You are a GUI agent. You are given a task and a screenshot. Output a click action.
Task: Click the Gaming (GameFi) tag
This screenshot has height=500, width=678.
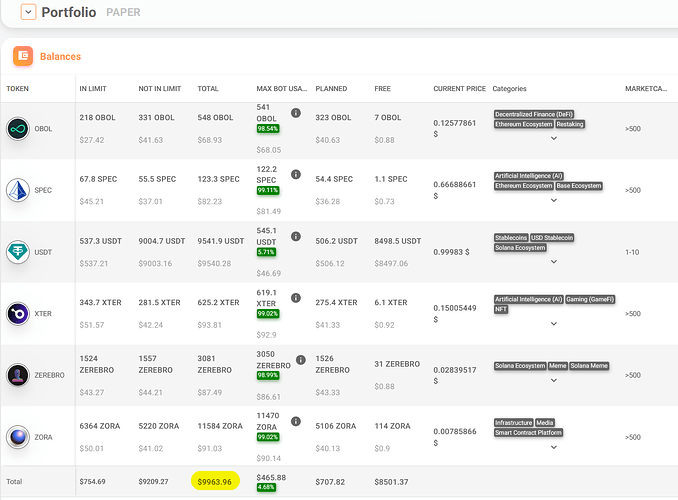(x=590, y=299)
